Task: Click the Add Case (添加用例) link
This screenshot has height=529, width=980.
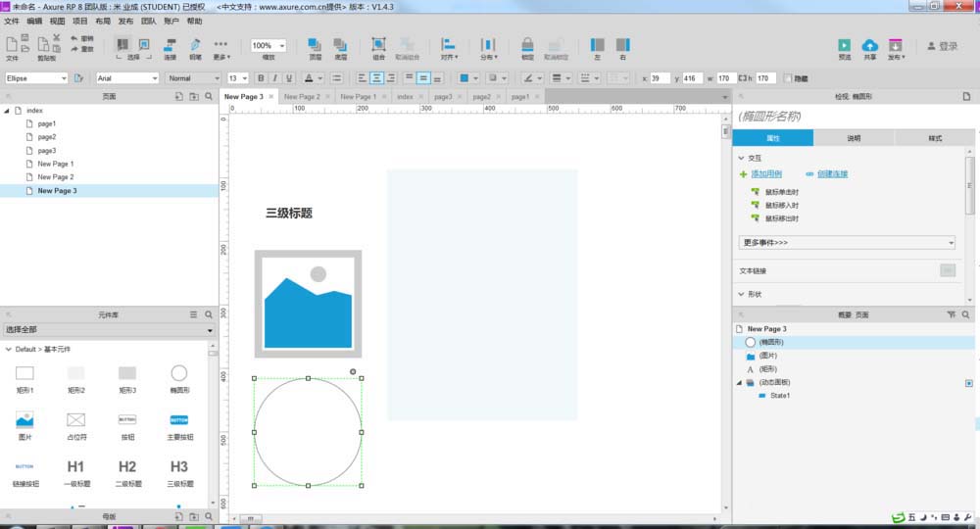Action: (x=766, y=173)
